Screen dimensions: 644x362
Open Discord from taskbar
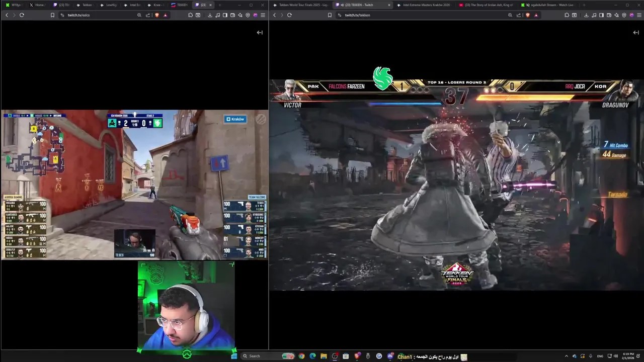(x=391, y=356)
